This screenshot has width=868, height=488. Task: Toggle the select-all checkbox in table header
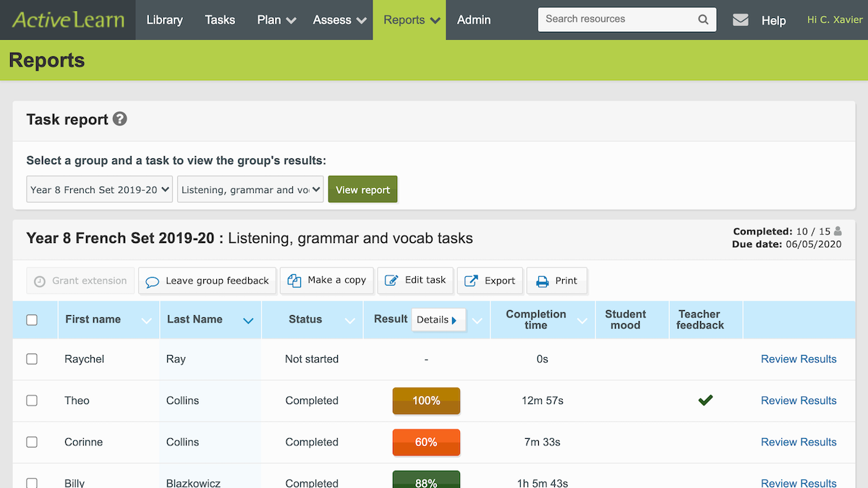(x=32, y=319)
